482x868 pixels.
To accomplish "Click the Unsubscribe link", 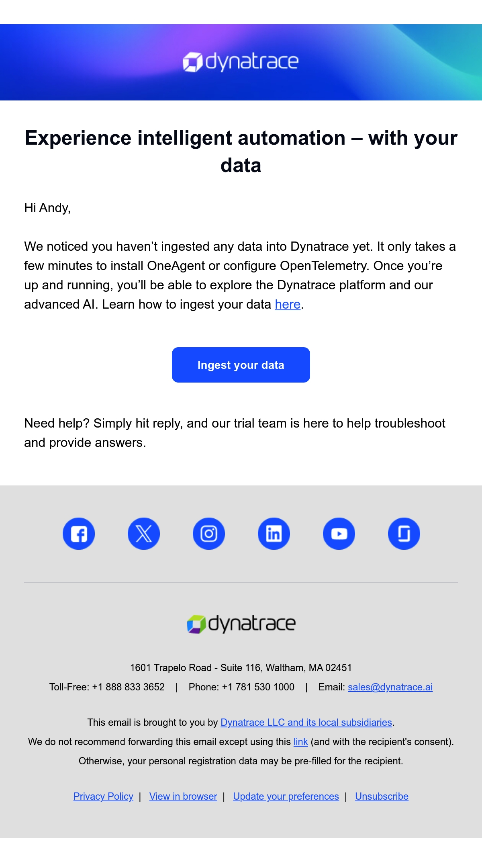I will pos(382,796).
